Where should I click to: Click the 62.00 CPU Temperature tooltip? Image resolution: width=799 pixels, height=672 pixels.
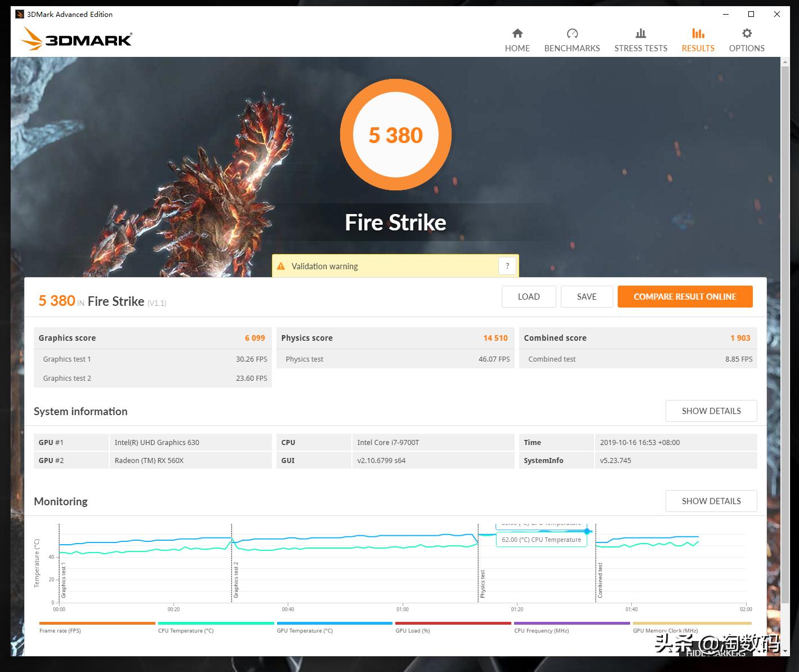pos(541,540)
